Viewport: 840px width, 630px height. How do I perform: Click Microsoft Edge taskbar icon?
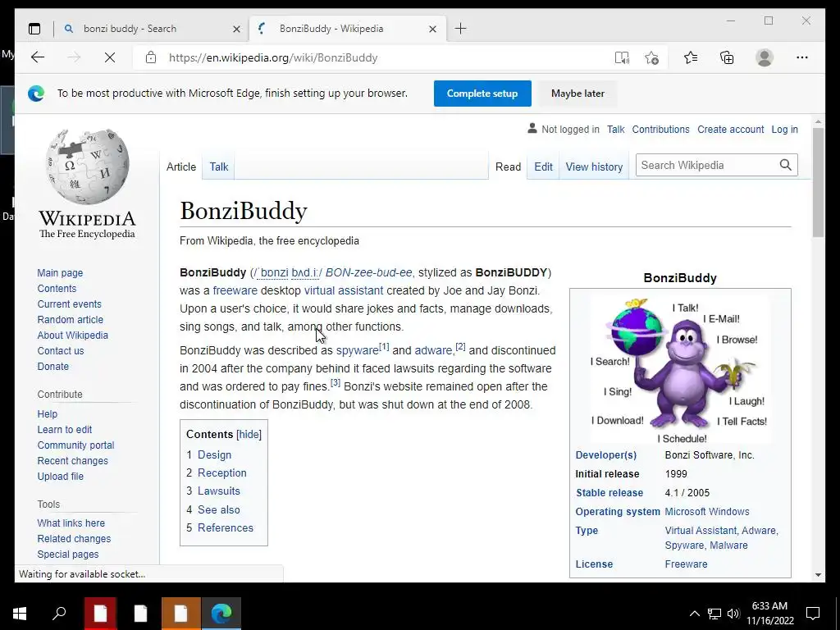[221, 614]
